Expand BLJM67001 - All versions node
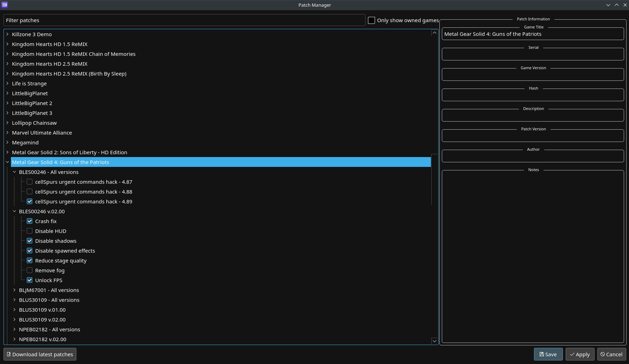The image size is (629, 364). [x=14, y=290]
